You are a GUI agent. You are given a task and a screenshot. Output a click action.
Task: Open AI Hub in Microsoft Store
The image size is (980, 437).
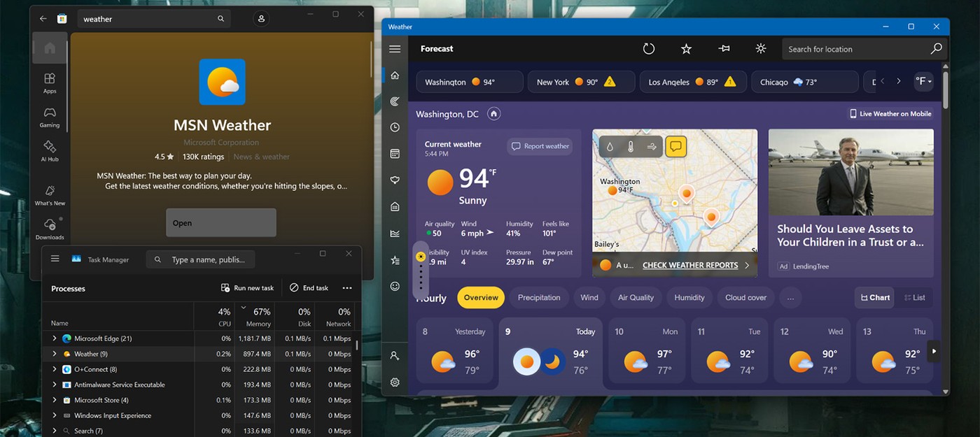[x=50, y=151]
